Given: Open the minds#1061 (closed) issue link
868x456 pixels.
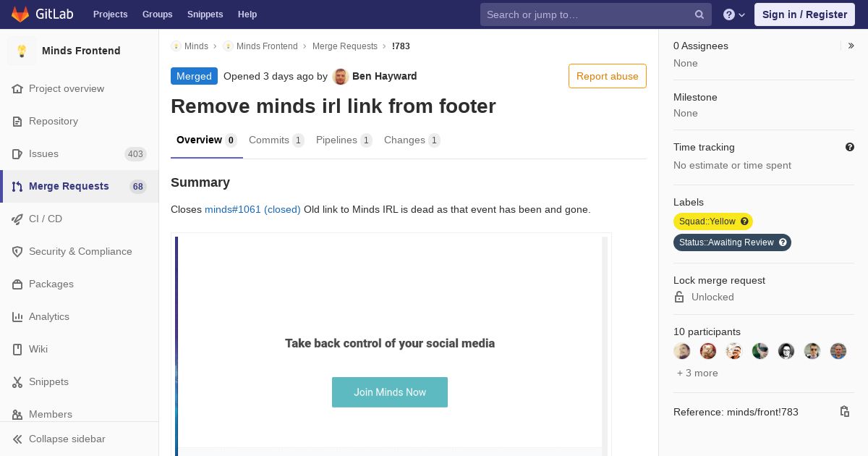Looking at the screenshot, I should pos(252,209).
